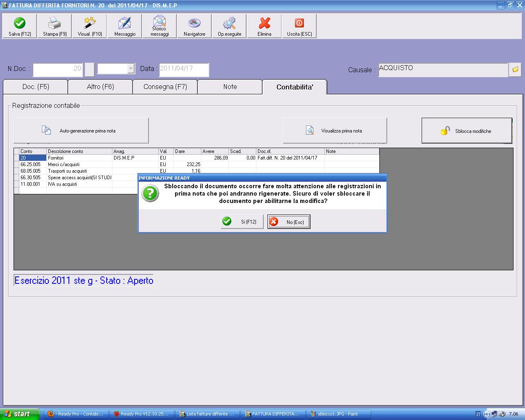Viewport: 525px width, 420px height.
Task: Click Esercizio 2011 status text
Action: point(84,281)
